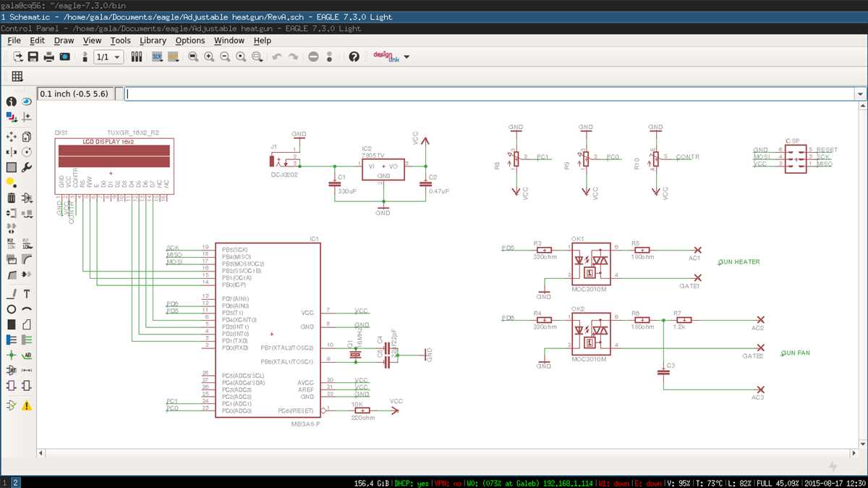This screenshot has height=488, width=868.
Task: Open the Use library icon
Action: point(137,56)
